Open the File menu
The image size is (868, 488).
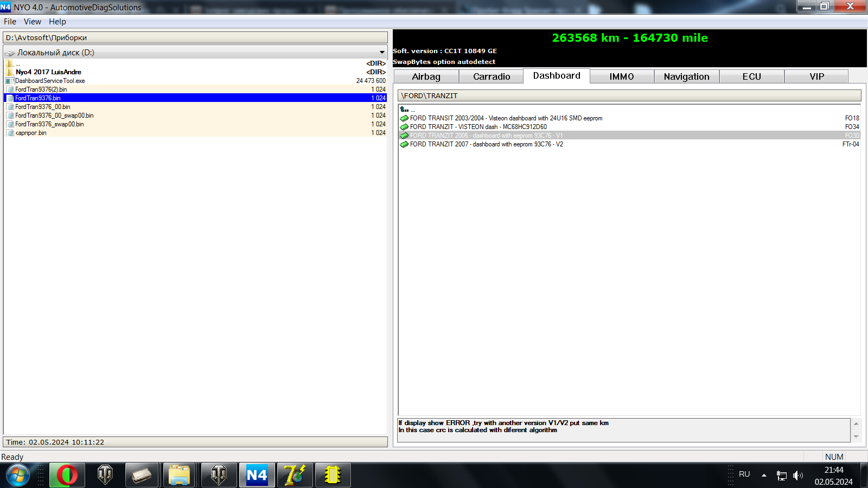coord(10,22)
